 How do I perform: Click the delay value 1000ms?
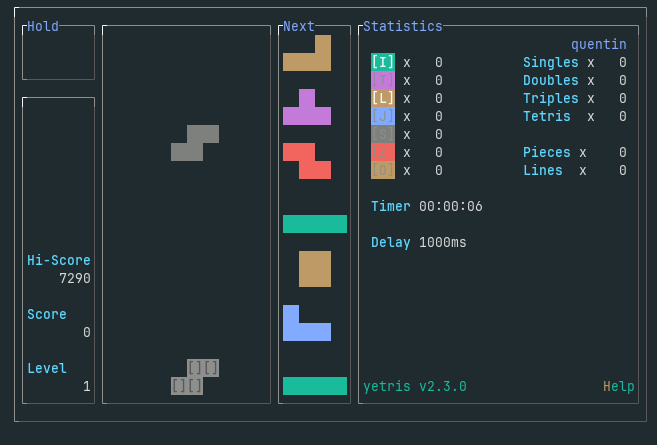coord(443,243)
